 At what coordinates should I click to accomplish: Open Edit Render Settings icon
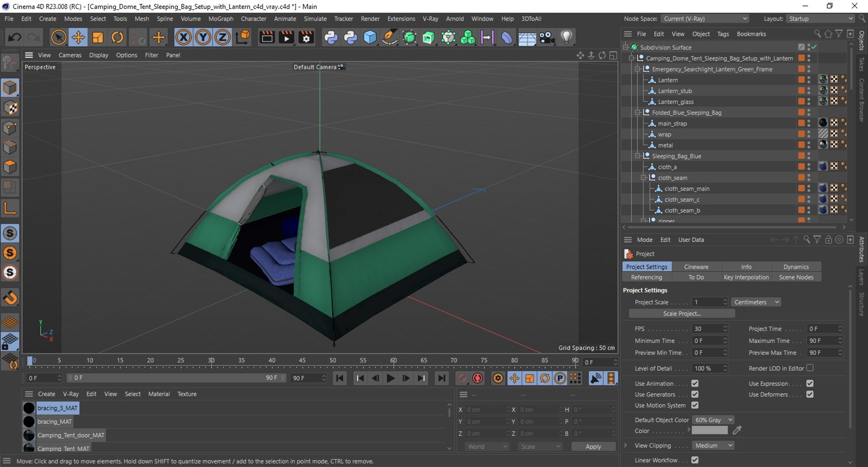click(306, 38)
